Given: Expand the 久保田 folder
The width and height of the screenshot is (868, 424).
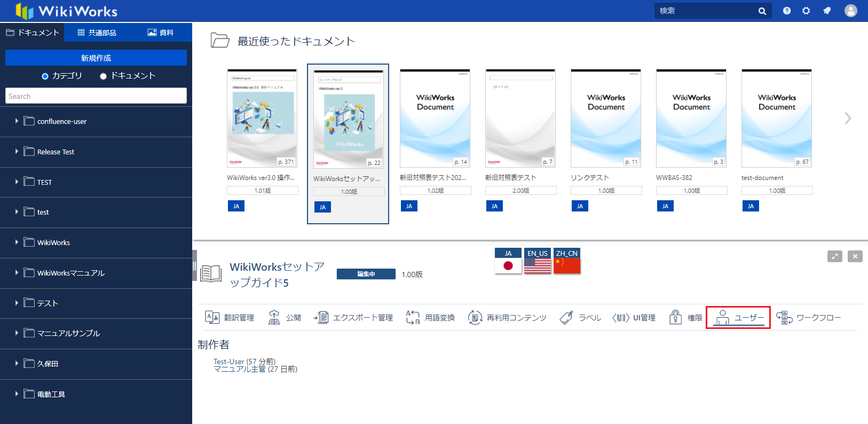Looking at the screenshot, I should [x=17, y=364].
